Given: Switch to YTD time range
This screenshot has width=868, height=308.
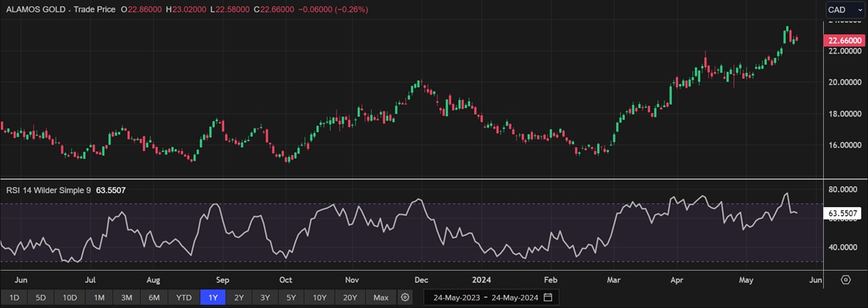Looking at the screenshot, I should 184,297.
